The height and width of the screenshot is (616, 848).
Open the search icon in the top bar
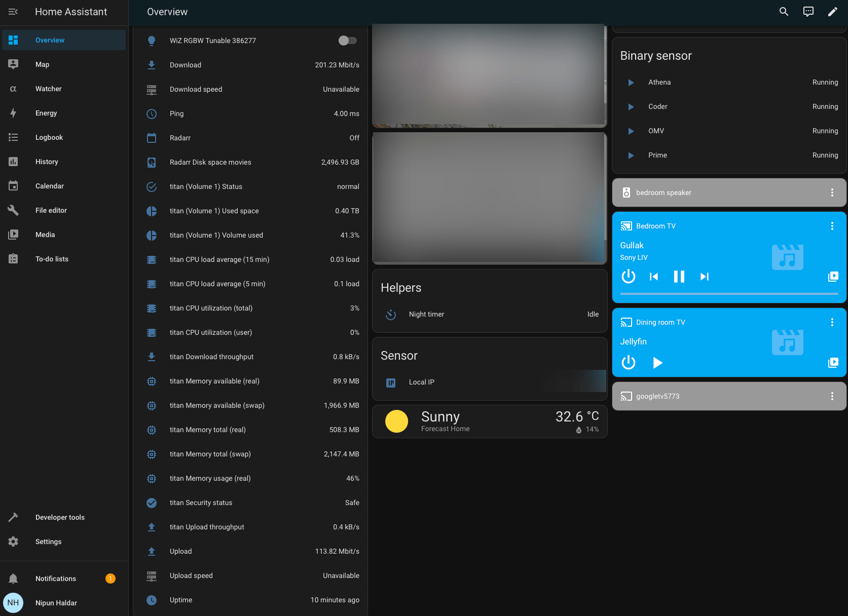783,11
